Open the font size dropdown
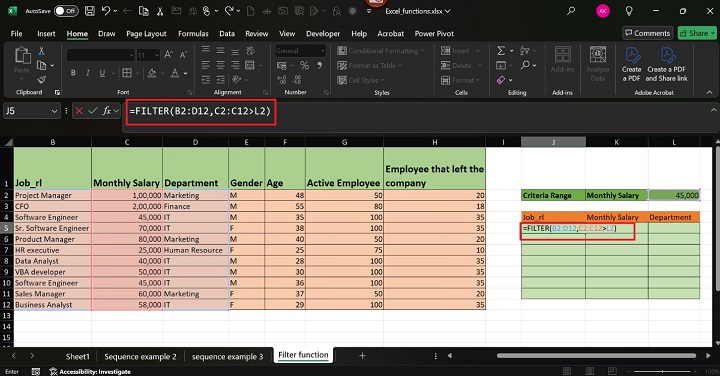The width and height of the screenshot is (720, 376). tap(157, 55)
